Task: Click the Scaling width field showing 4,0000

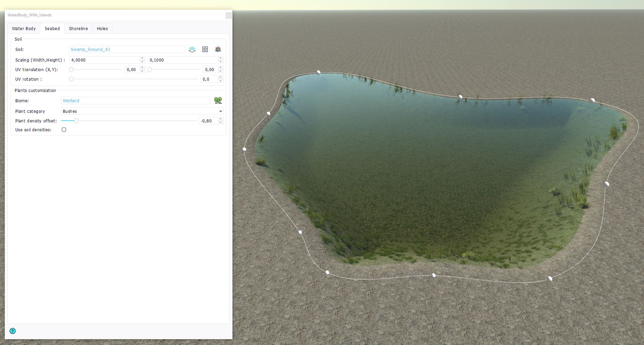Action: coord(104,60)
